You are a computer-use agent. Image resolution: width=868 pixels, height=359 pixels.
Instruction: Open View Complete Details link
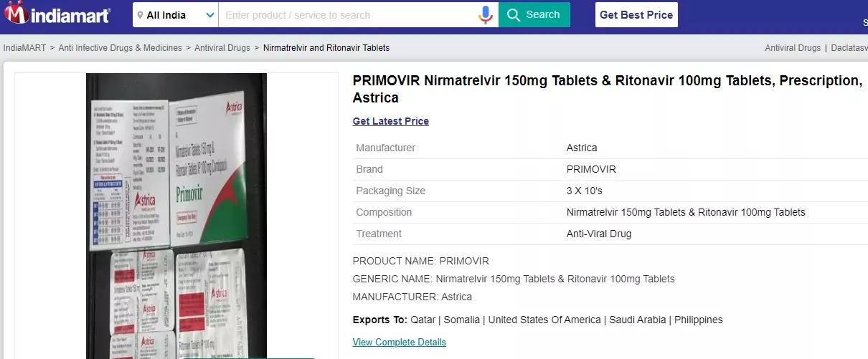(399, 342)
